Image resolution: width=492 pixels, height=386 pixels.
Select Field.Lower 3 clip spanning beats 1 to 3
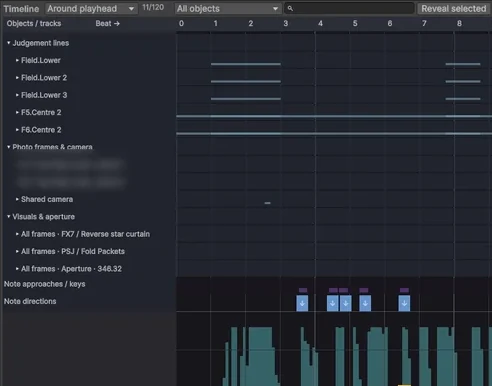click(x=246, y=99)
